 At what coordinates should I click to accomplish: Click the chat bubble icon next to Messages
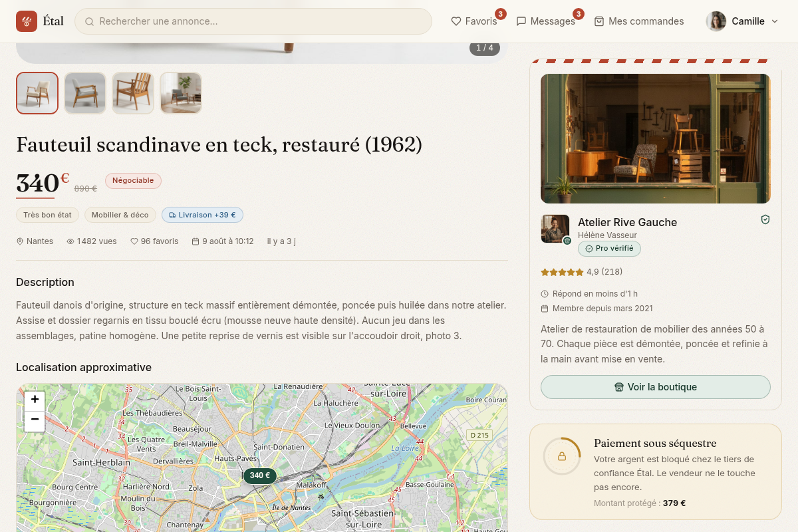click(521, 21)
